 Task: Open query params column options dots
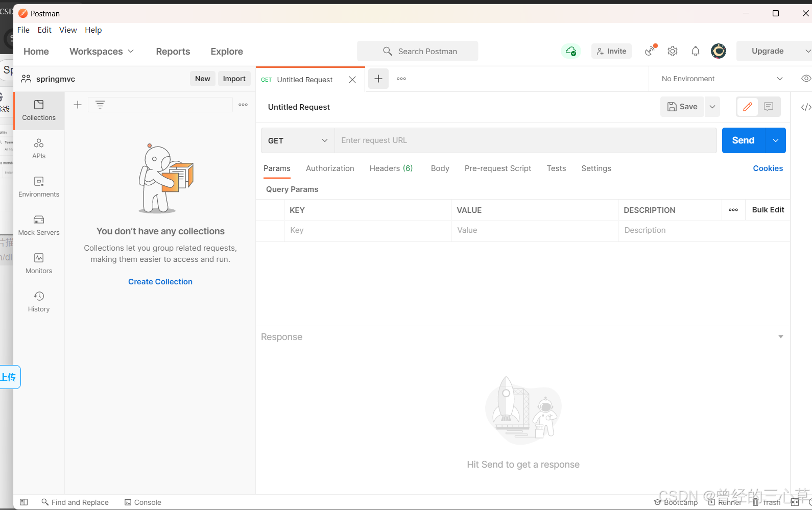pyautogui.click(x=733, y=210)
